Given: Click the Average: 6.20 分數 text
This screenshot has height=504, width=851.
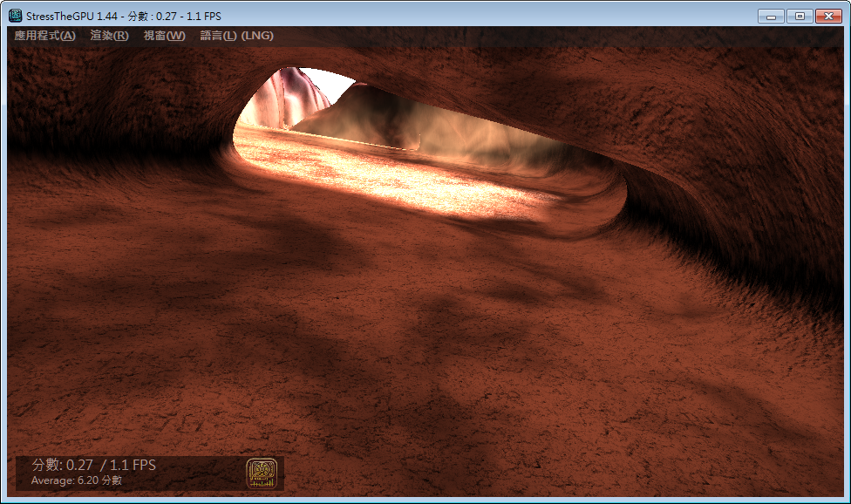Looking at the screenshot, I should pyautogui.click(x=77, y=480).
